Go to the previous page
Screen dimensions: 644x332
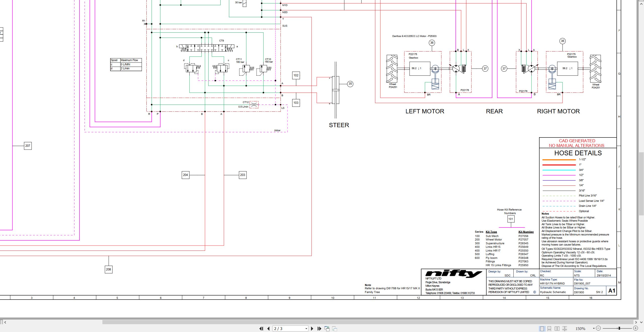(x=268, y=328)
